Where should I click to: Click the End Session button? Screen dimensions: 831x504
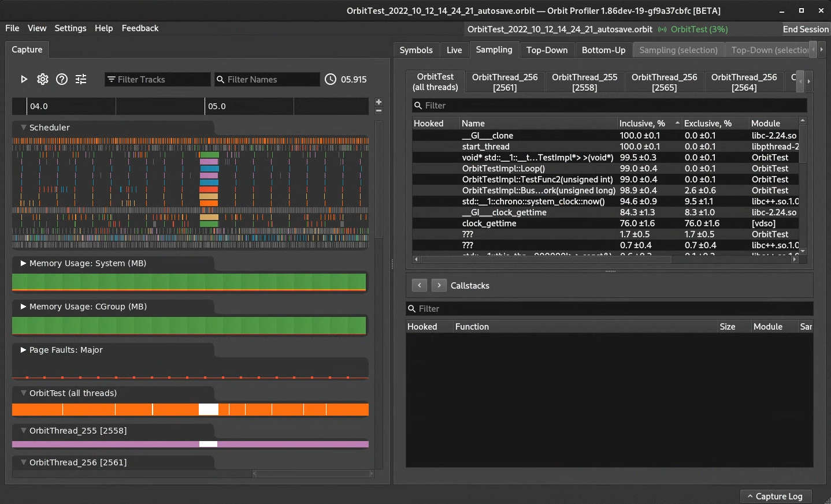806,29
